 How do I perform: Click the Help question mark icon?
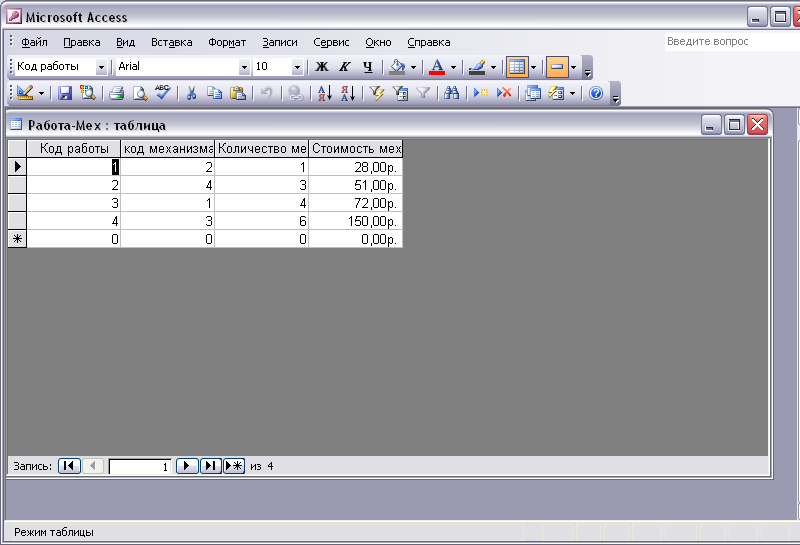(x=596, y=93)
